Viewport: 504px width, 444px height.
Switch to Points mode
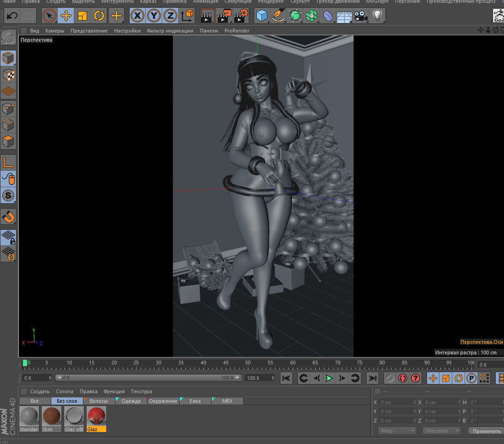tap(8, 108)
